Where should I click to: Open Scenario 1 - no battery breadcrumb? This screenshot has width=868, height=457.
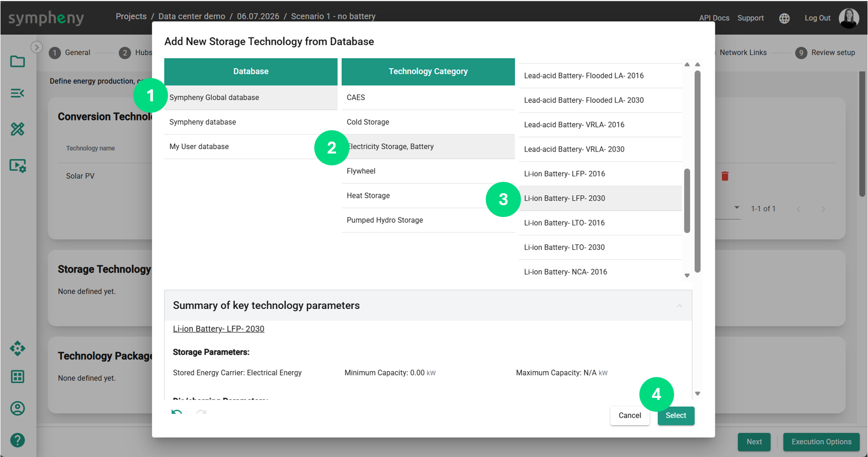[333, 16]
